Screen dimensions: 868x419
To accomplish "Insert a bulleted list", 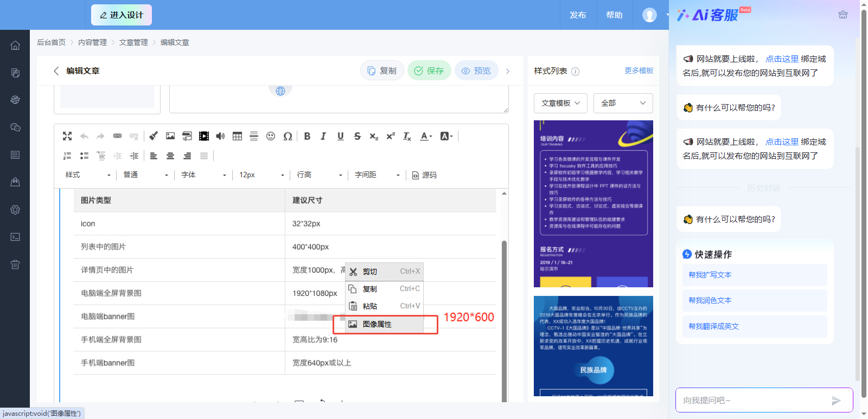I will click(84, 156).
